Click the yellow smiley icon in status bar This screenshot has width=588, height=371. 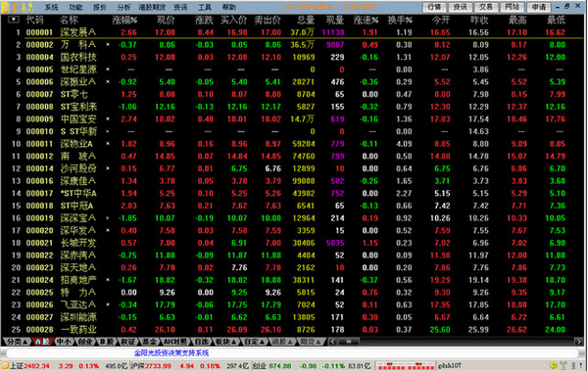click(x=553, y=365)
